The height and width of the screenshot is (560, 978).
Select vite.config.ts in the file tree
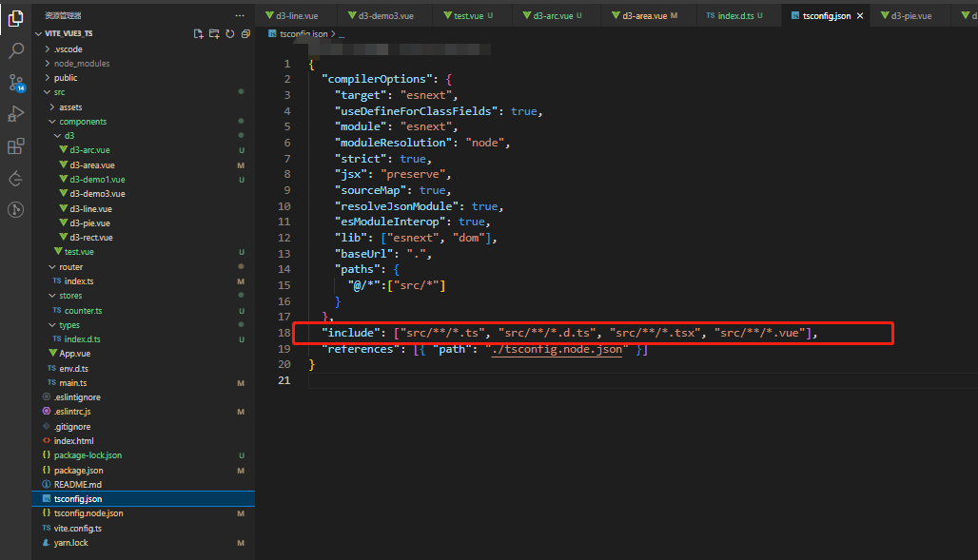[80, 527]
